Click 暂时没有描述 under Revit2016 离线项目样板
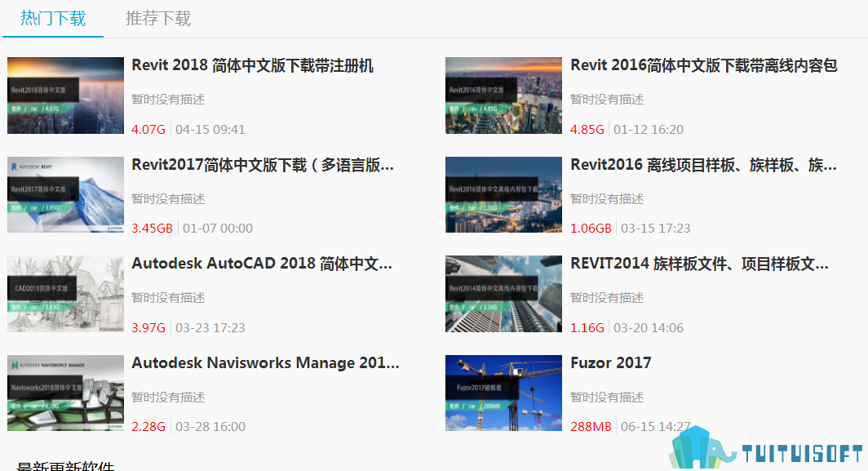The image size is (868, 471). pyautogui.click(x=607, y=199)
